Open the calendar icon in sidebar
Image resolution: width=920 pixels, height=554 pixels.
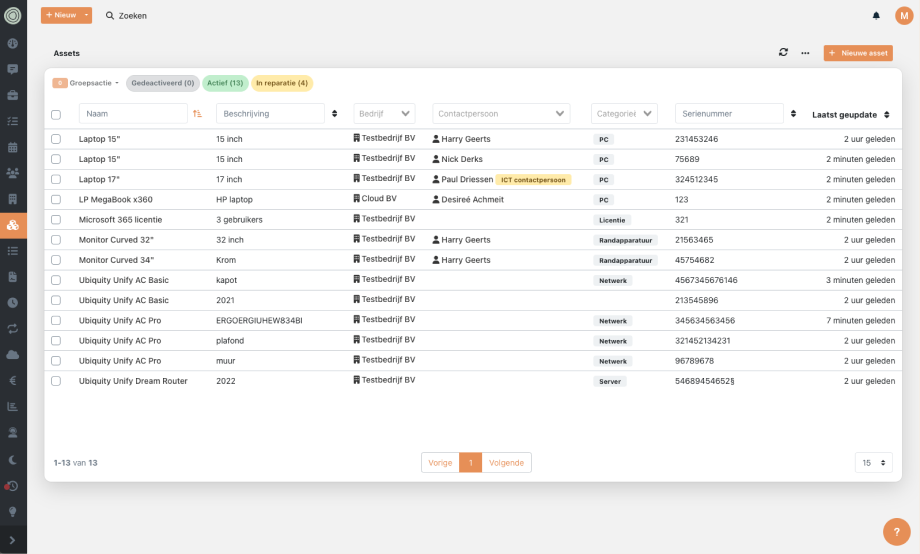(x=12, y=147)
